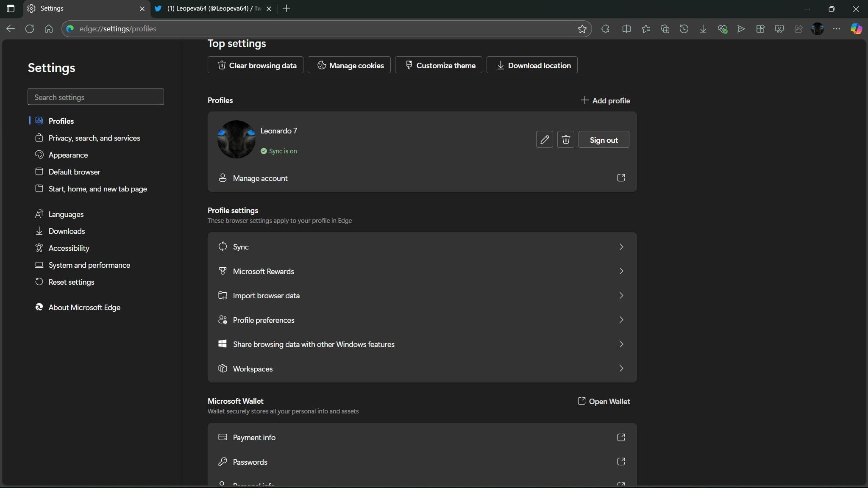
Task: Scroll down to Personal info section
Action: (421, 483)
